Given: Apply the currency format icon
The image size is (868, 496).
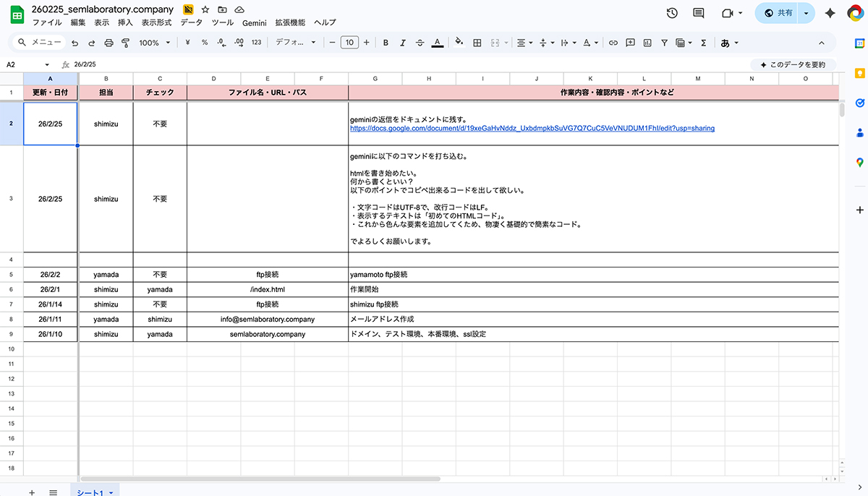Looking at the screenshot, I should click(187, 43).
